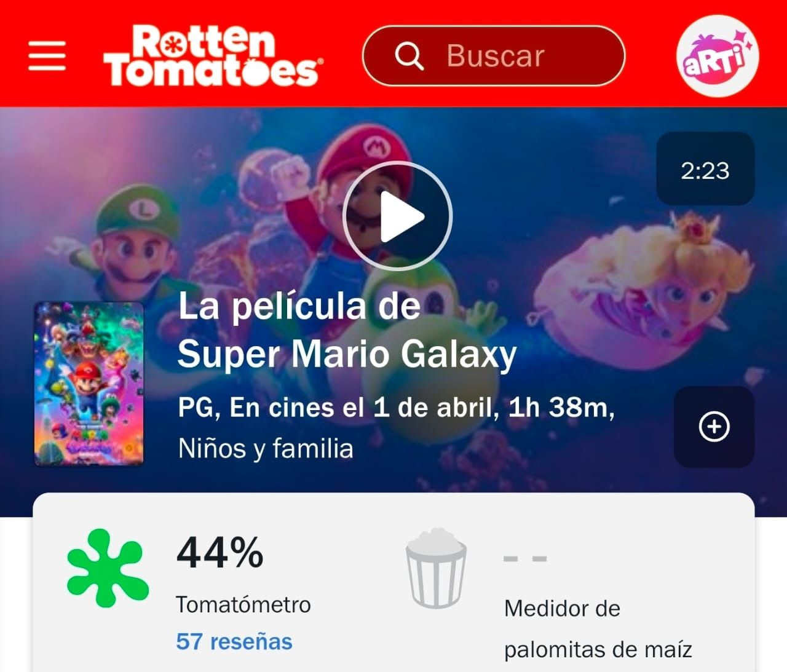This screenshot has height=672, width=787.
Task: Open the aRTi assistant avatar
Action: (718, 56)
